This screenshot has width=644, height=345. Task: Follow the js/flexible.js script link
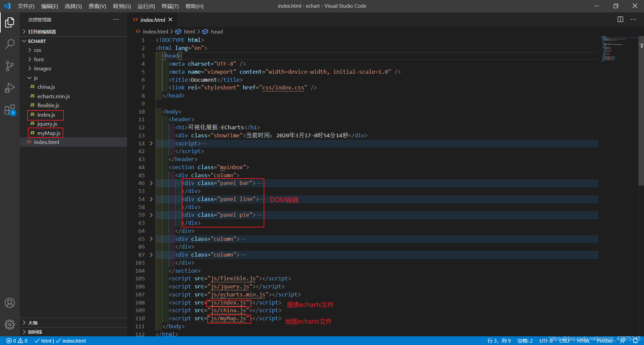[233, 278]
